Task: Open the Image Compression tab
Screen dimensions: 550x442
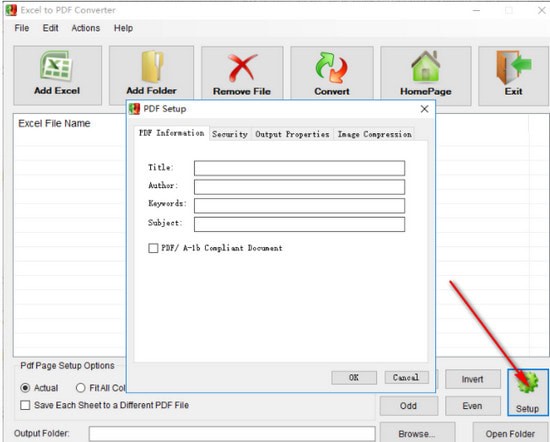Action: 374,134
